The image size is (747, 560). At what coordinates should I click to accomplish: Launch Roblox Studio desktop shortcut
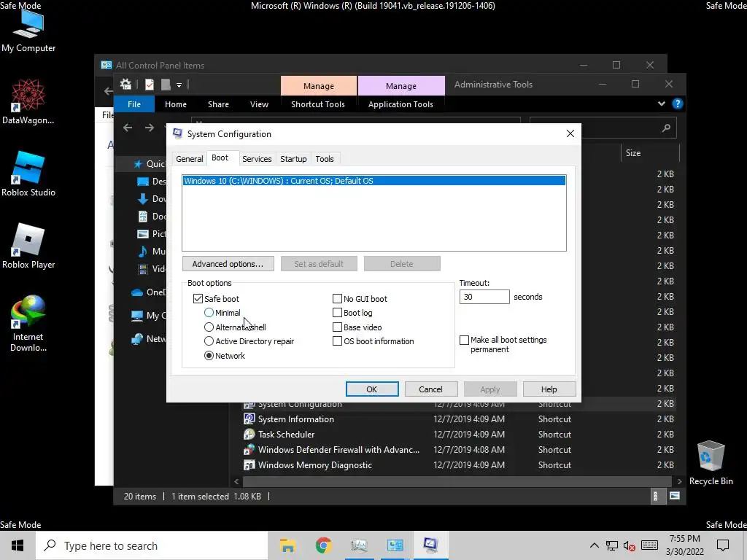(x=28, y=174)
